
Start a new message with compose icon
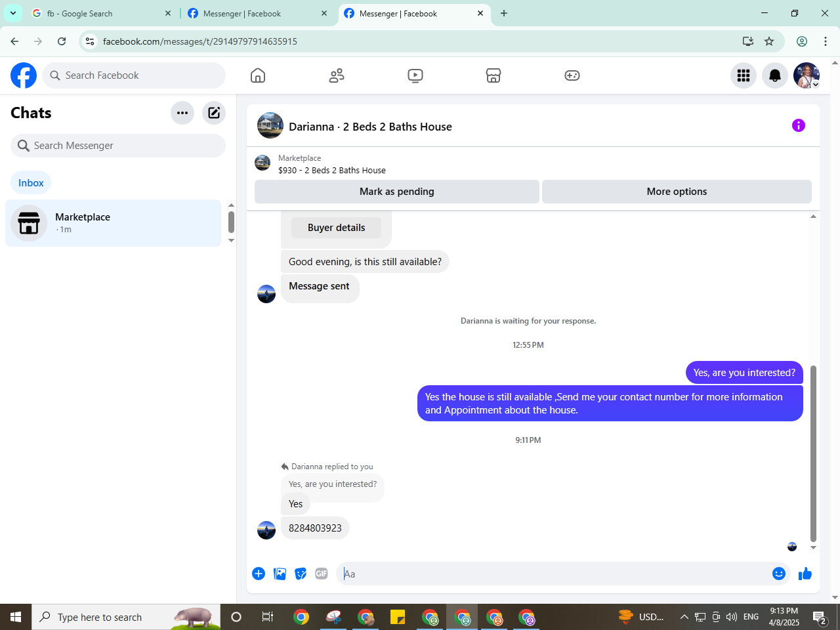[x=214, y=113]
